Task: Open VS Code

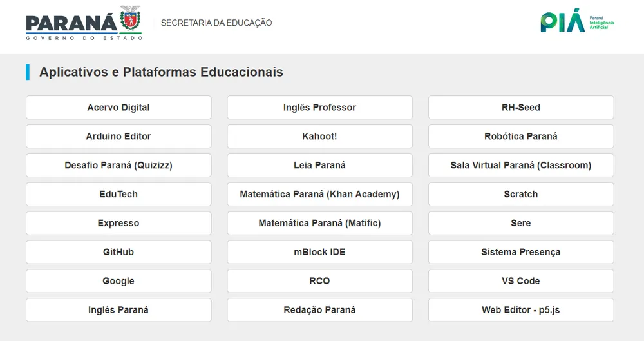Action: (520, 282)
